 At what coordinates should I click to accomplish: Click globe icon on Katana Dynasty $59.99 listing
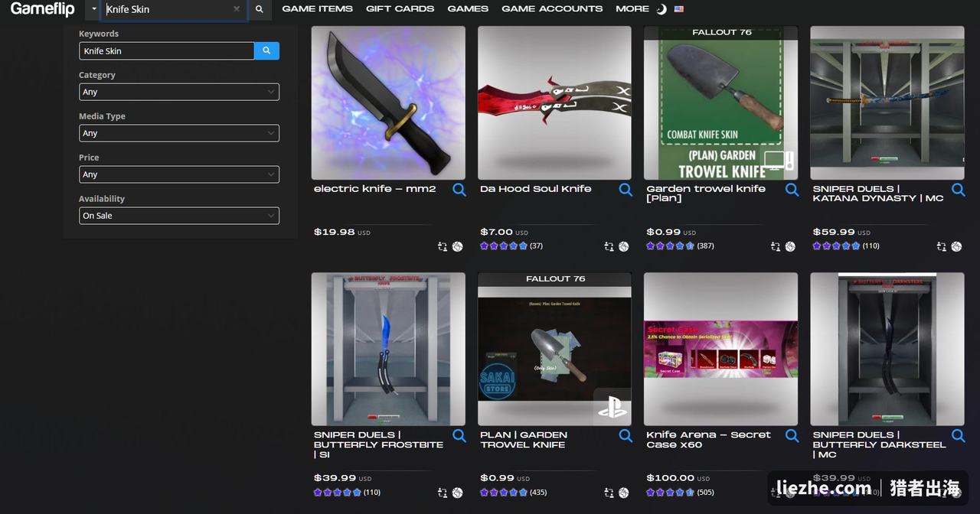tap(956, 246)
